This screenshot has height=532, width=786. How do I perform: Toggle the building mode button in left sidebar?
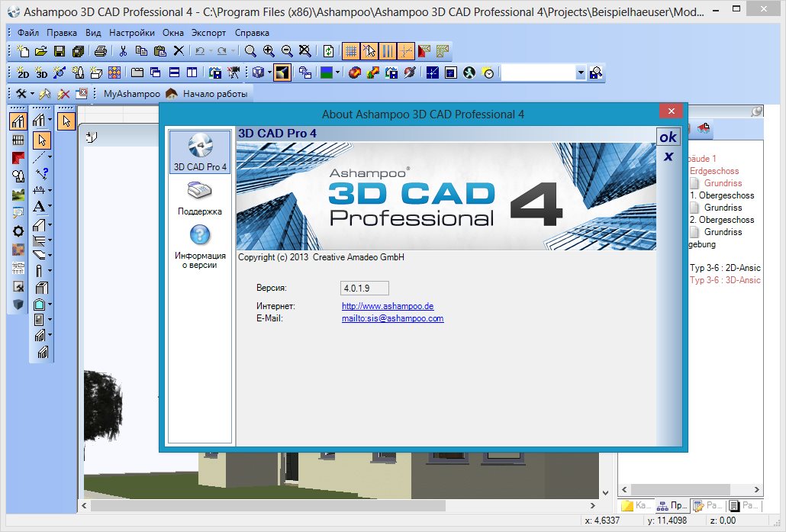coord(18,121)
